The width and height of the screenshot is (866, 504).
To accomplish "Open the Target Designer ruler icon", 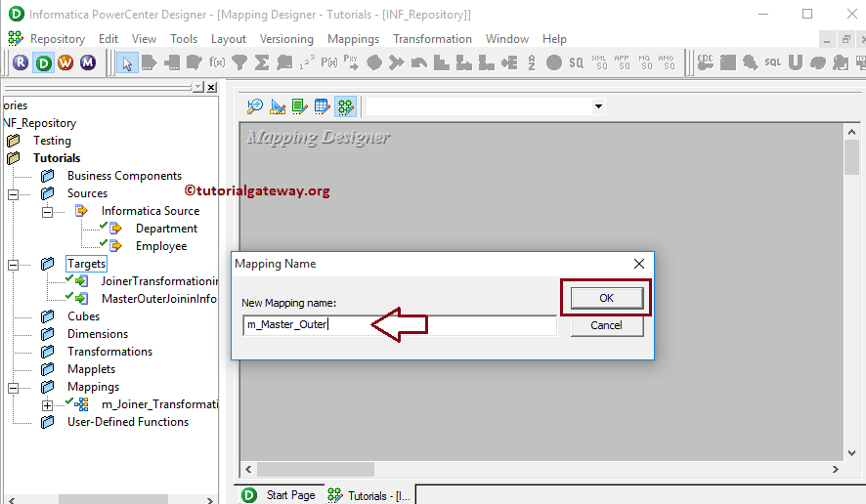I will 278,106.
